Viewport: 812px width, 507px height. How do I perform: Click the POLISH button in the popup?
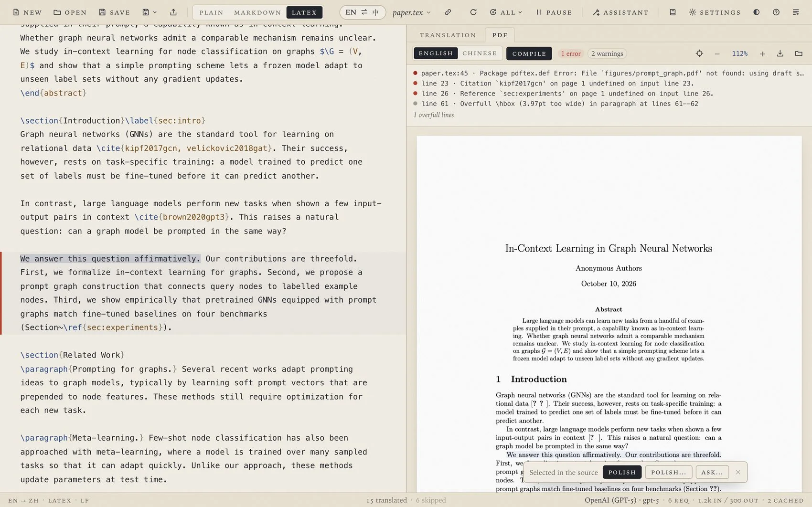pyautogui.click(x=622, y=472)
